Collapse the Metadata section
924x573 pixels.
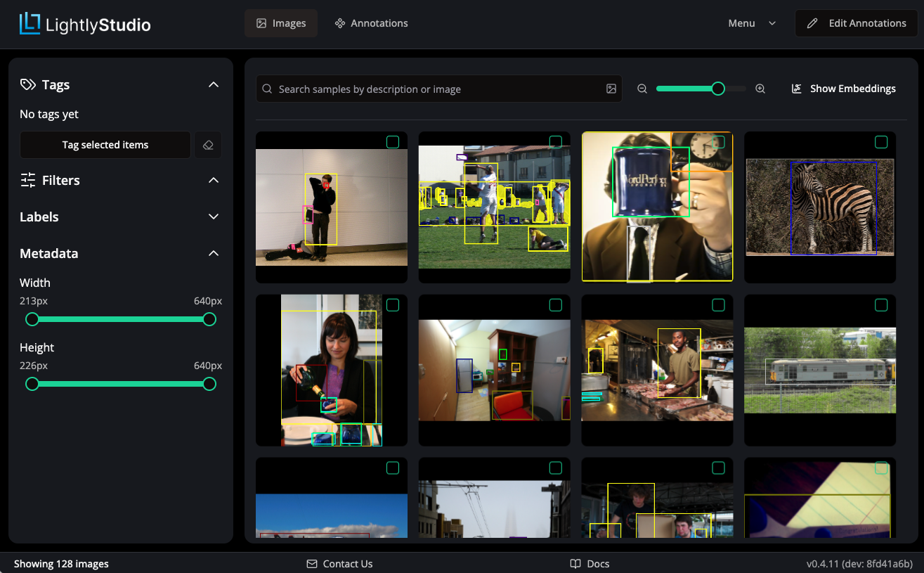click(x=213, y=253)
